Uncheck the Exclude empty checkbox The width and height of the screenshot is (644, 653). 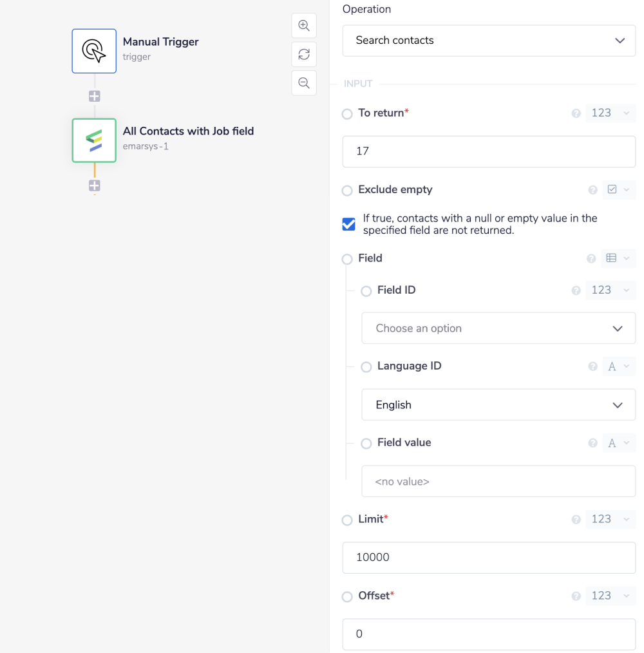pyautogui.click(x=348, y=224)
